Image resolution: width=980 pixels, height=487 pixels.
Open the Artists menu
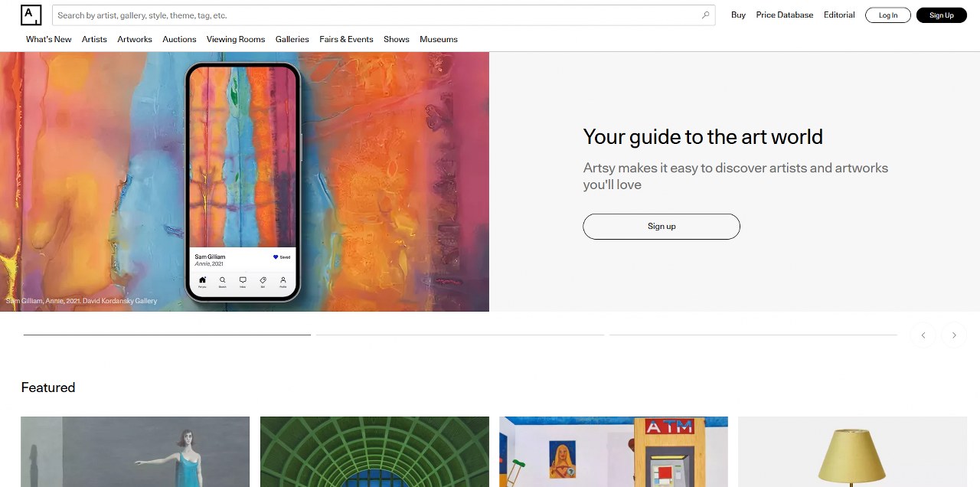[x=94, y=39]
